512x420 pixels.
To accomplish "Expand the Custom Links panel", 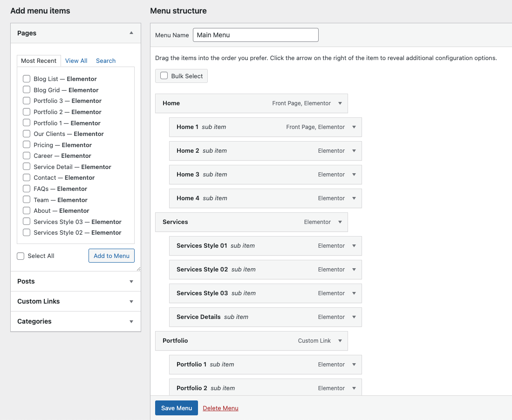I will [131, 302].
